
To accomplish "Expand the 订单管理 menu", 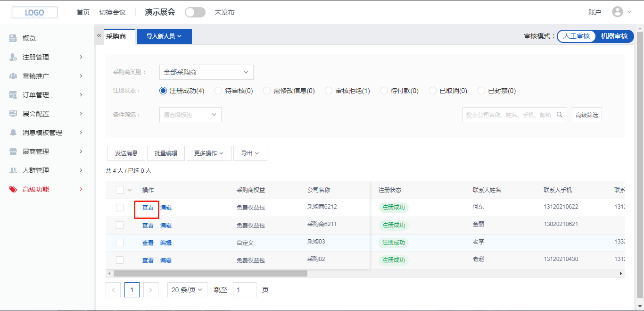I will click(x=81, y=95).
